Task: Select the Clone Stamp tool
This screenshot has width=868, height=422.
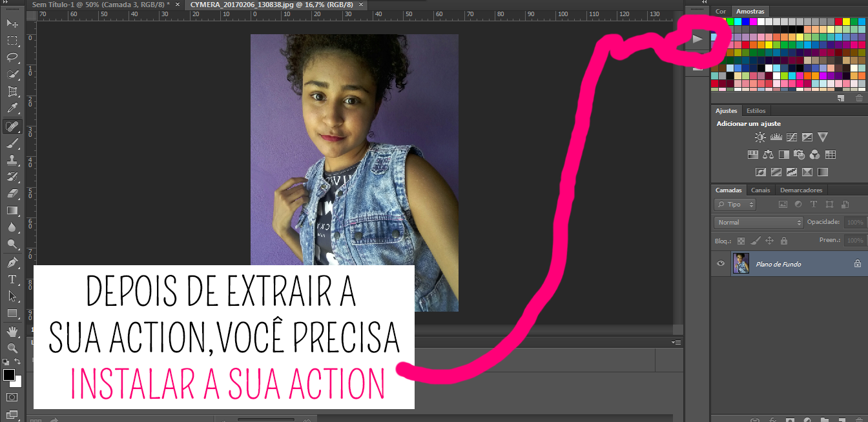Action: 12,160
